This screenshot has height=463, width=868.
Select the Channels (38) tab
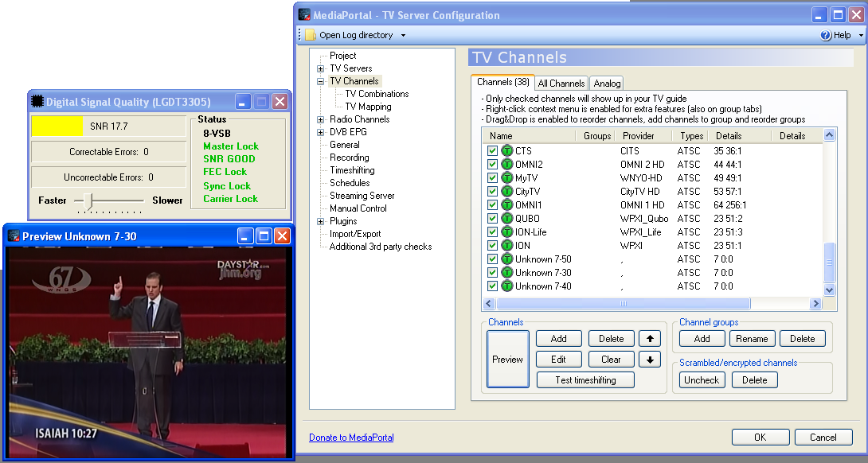[x=502, y=82]
